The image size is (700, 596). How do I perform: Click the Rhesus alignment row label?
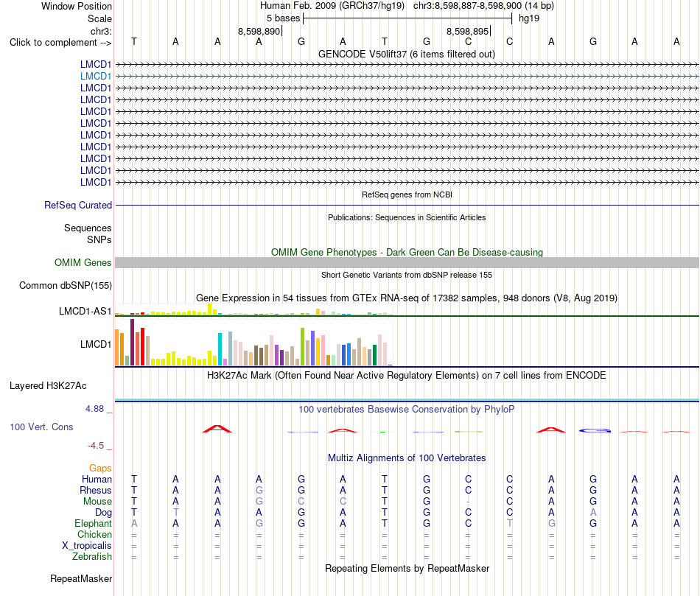(96, 490)
